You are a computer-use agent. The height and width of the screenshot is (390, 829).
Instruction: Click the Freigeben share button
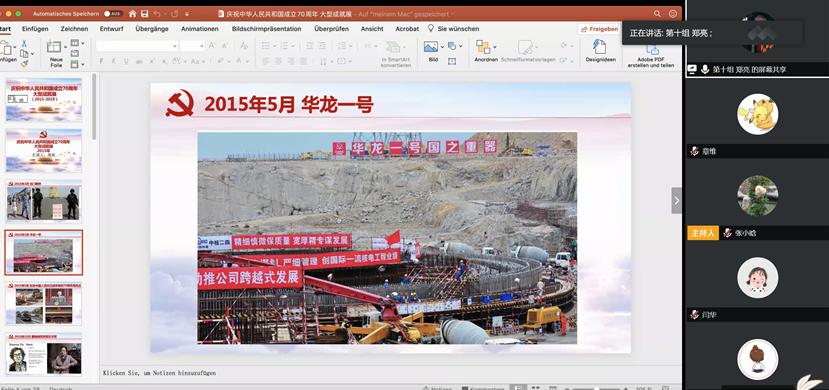[x=600, y=29]
